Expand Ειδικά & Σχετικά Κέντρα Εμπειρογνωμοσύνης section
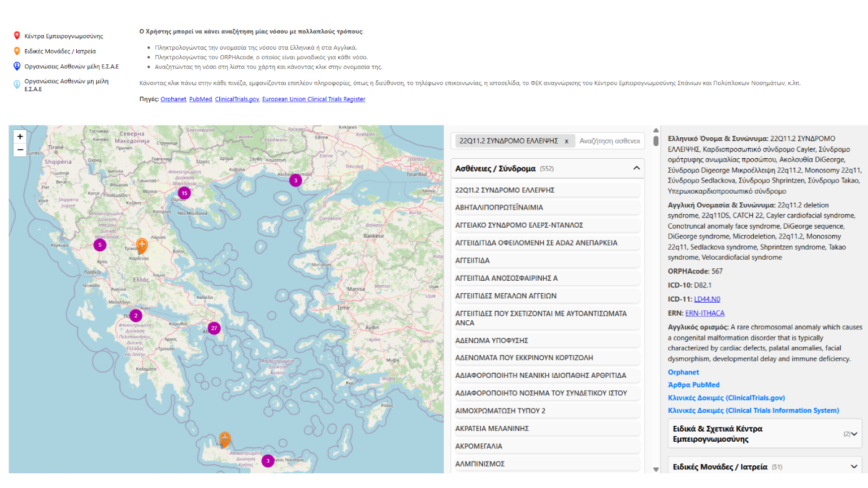 coord(854,434)
